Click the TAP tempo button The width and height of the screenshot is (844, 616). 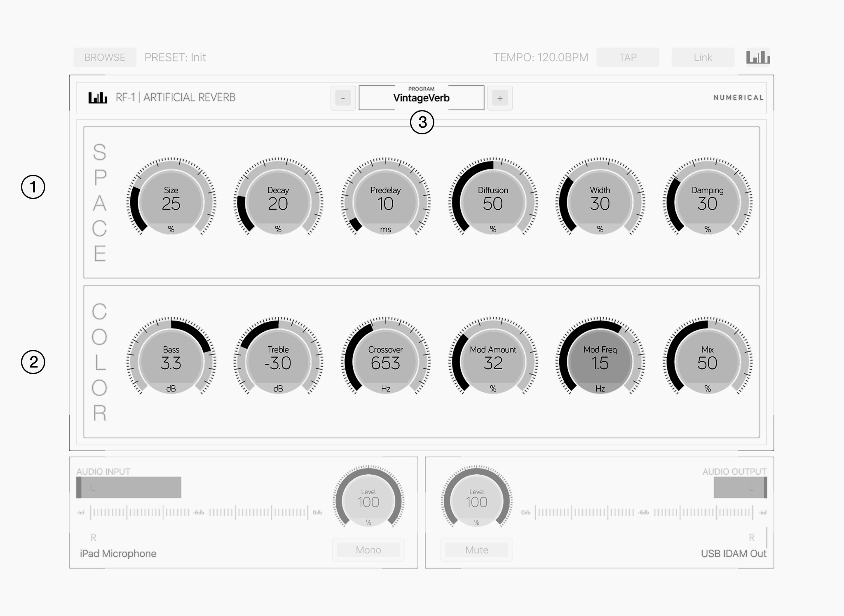[x=628, y=58]
